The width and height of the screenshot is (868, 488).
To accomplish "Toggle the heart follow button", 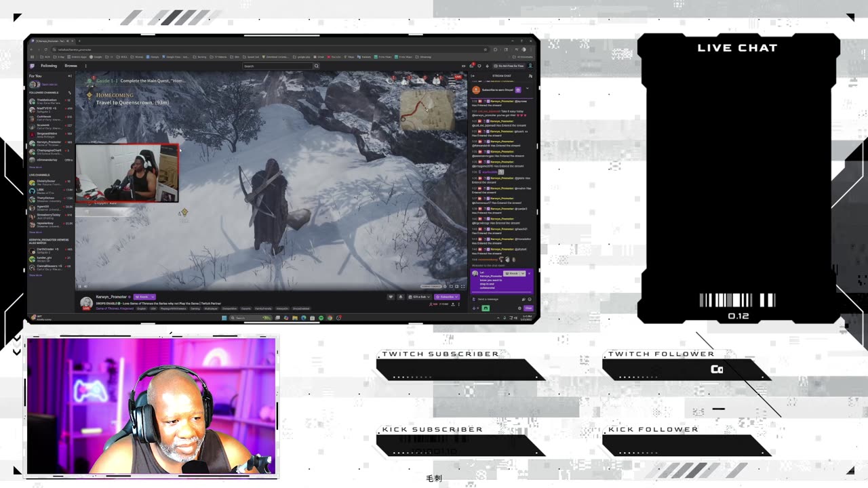I will click(391, 297).
